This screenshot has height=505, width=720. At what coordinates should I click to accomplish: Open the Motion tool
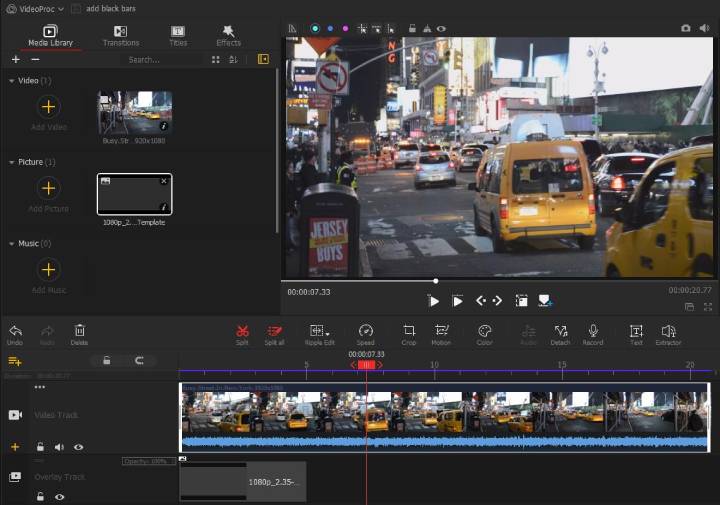coord(441,331)
